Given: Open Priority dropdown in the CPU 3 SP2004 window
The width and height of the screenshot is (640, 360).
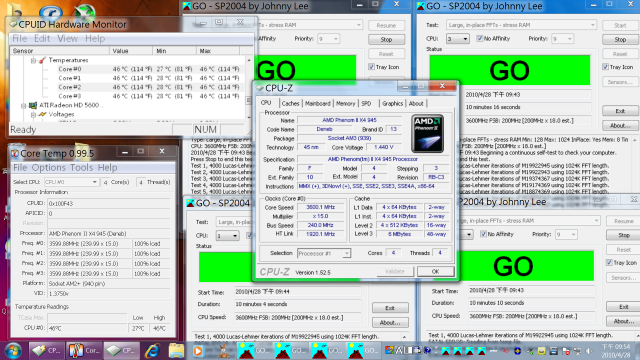Looking at the screenshot, I should tap(569, 39).
